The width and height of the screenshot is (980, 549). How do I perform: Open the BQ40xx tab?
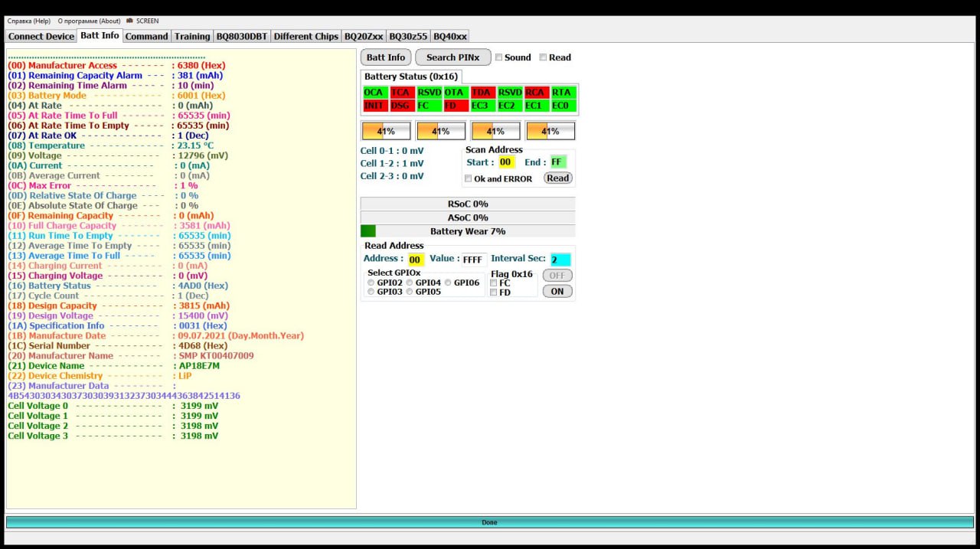(450, 36)
